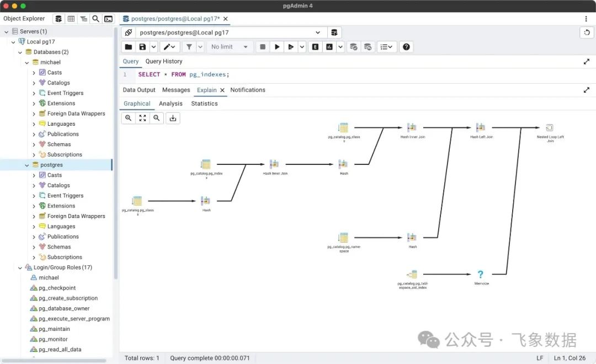
Task: Click the connection status icon
Action: pyautogui.click(x=129, y=33)
